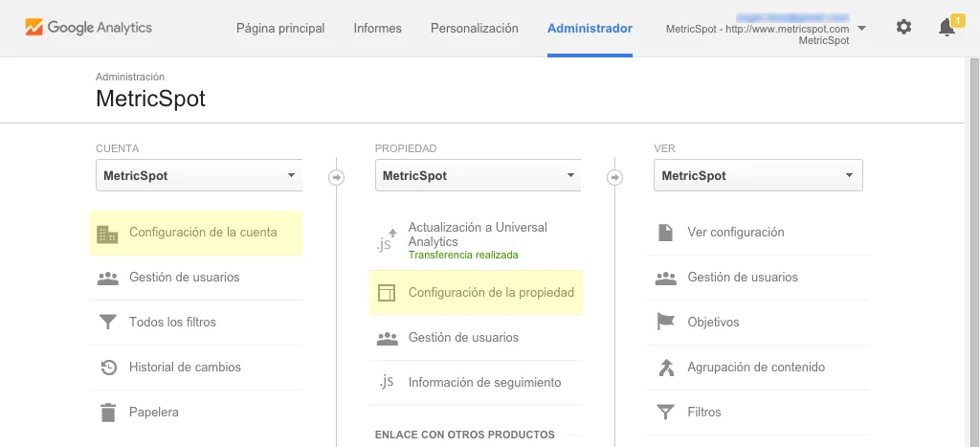
Task: Select the Administrador tab
Action: [590, 28]
